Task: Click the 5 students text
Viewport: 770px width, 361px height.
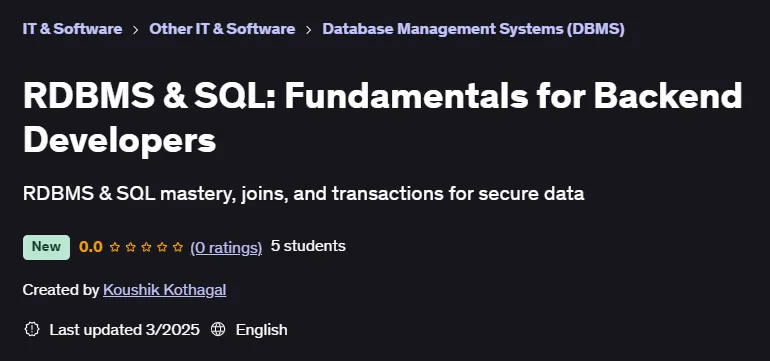Action: tap(308, 246)
